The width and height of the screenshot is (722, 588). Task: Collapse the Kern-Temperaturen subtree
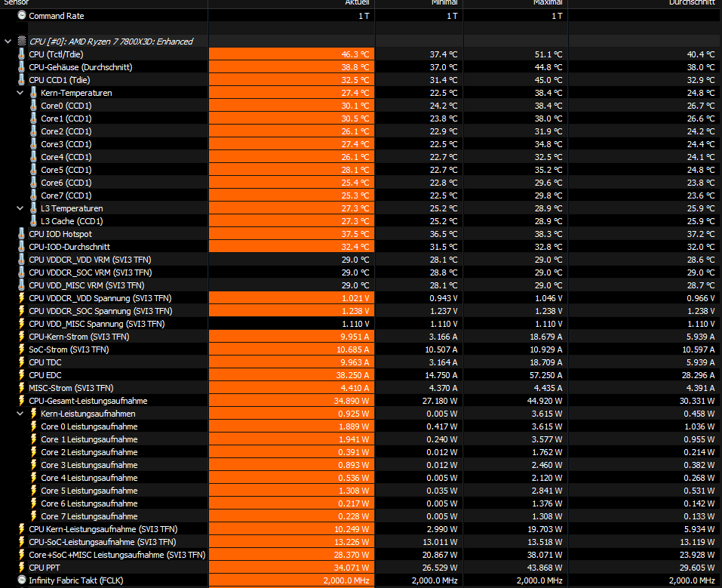pos(20,93)
